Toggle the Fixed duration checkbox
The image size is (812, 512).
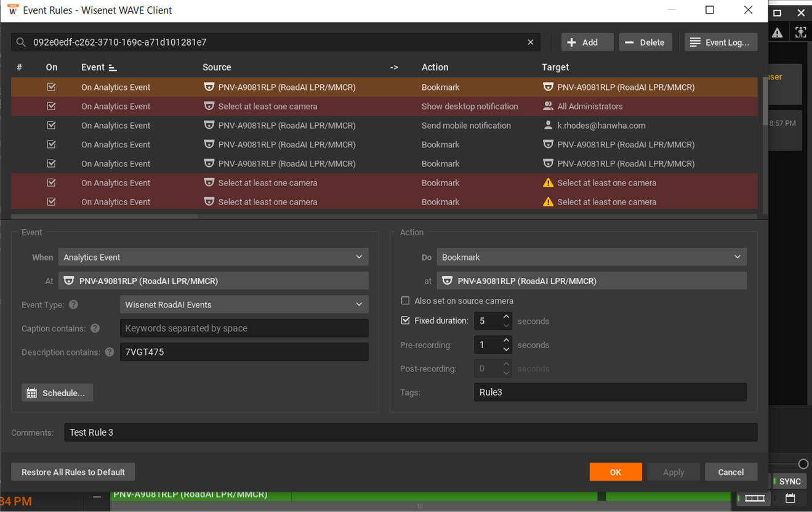pyautogui.click(x=405, y=320)
